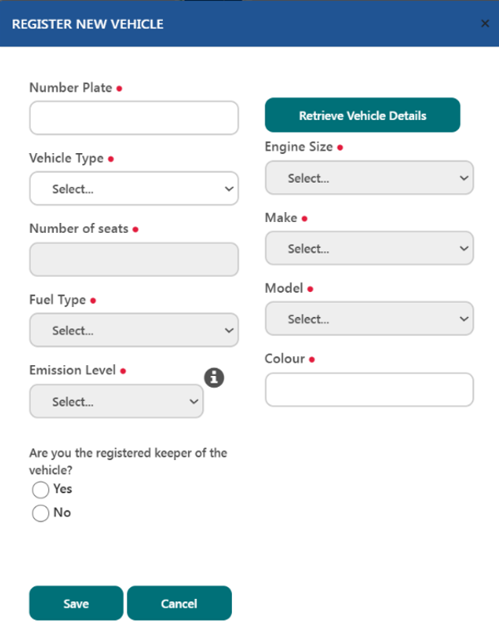
Task: Select No for registered keeper
Action: pyautogui.click(x=41, y=513)
